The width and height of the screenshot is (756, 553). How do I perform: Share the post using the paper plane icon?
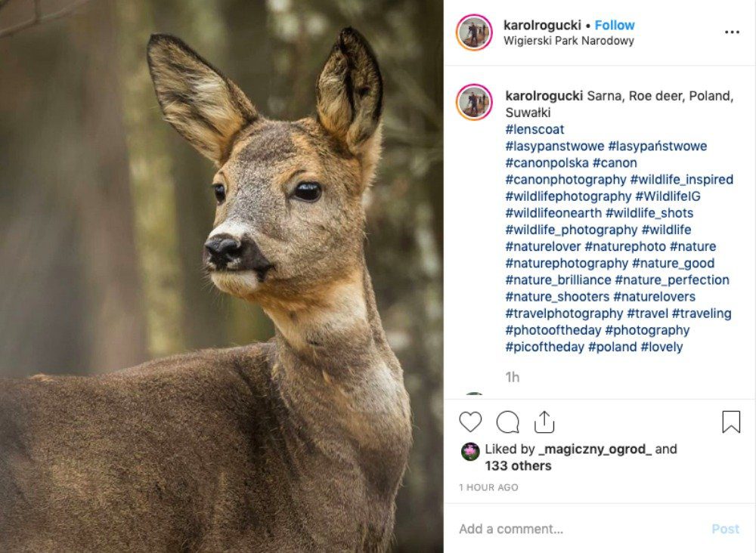click(546, 422)
